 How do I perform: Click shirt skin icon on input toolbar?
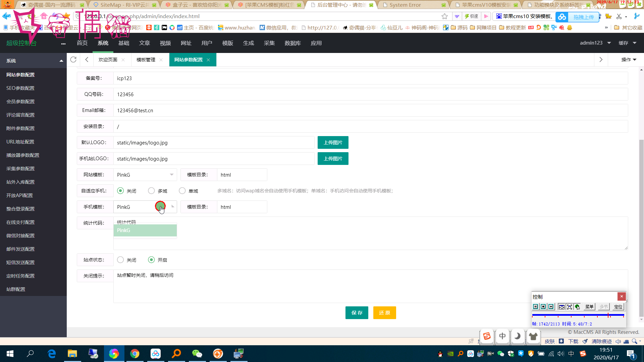pyautogui.click(x=533, y=336)
